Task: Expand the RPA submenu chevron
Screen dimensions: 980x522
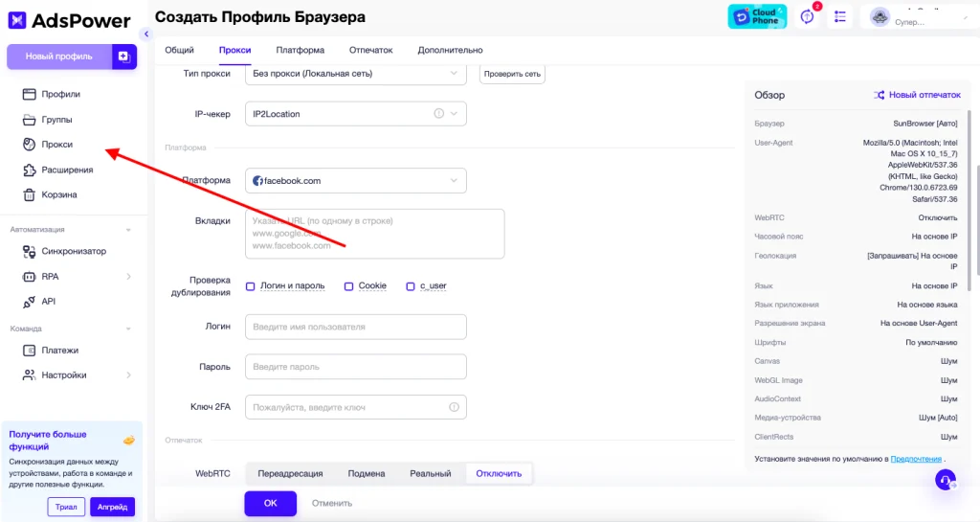Action: [x=129, y=276]
